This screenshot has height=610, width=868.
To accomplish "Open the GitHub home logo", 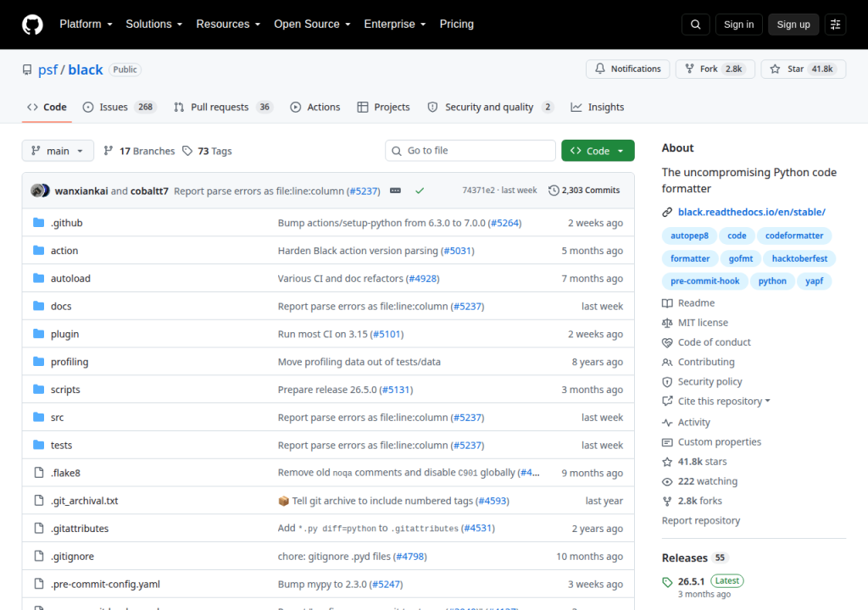I will [33, 25].
